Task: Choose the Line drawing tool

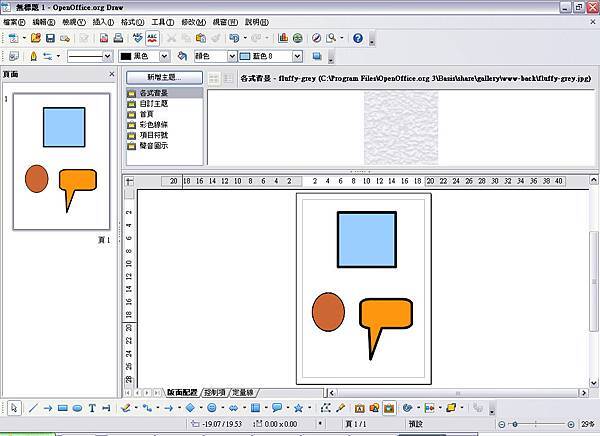Action: pos(33,408)
